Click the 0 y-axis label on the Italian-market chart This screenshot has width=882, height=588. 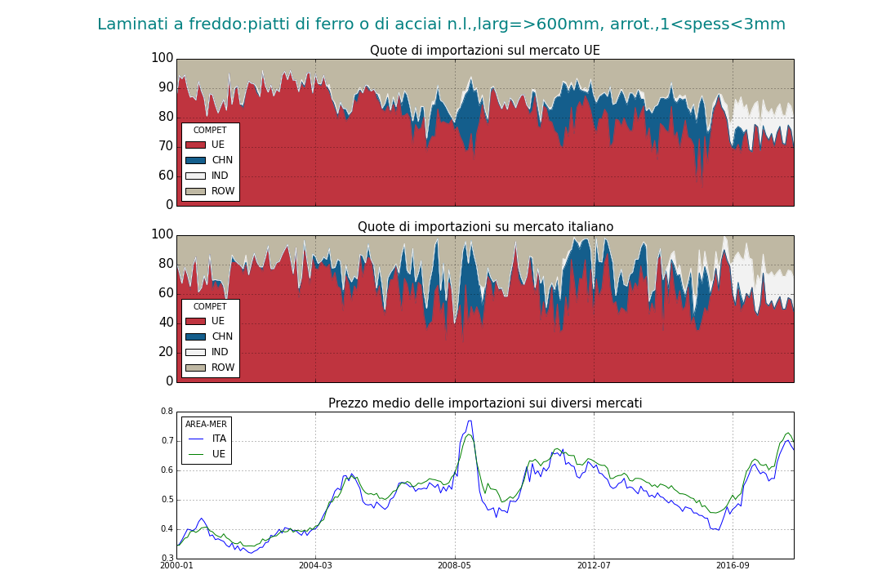[x=169, y=381]
